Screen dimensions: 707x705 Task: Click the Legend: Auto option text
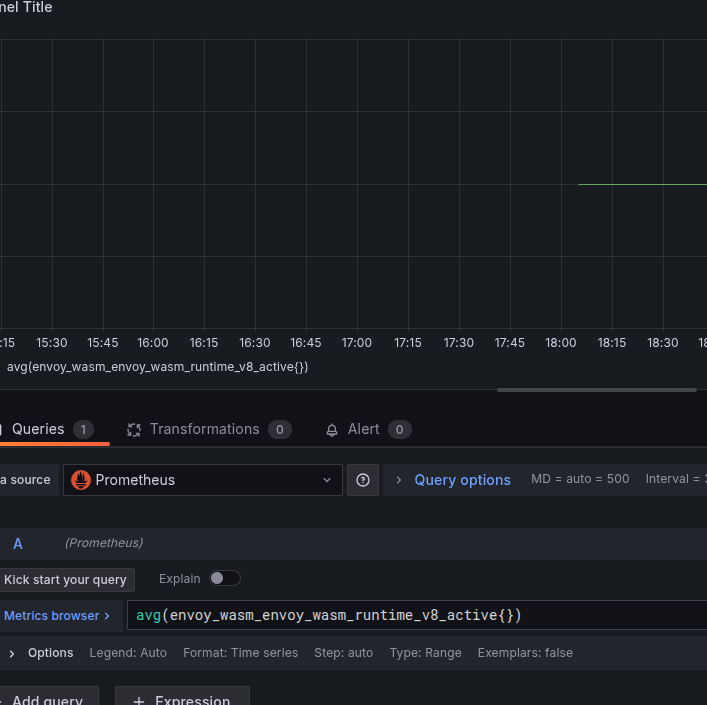[128, 653]
